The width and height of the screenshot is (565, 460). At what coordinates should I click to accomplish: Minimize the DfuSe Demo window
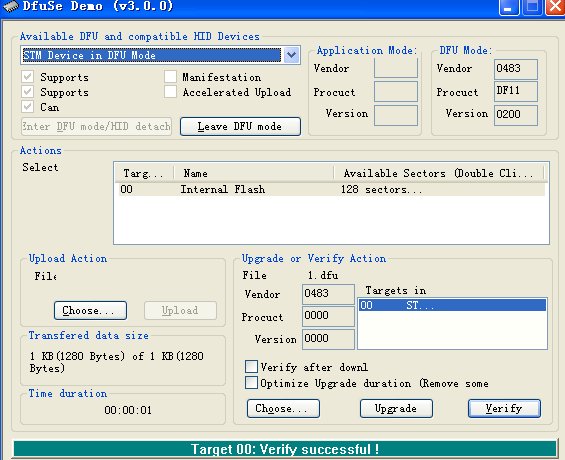click(x=509, y=7)
